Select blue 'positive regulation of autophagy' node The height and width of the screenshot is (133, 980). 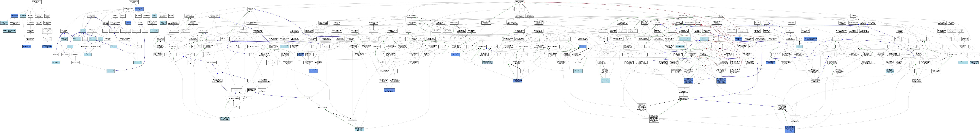456,54
